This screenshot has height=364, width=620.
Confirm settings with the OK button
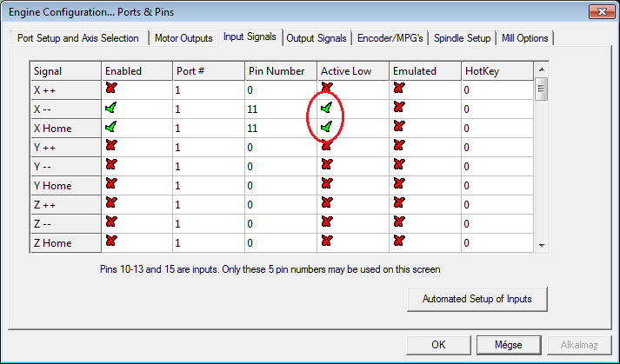click(438, 345)
